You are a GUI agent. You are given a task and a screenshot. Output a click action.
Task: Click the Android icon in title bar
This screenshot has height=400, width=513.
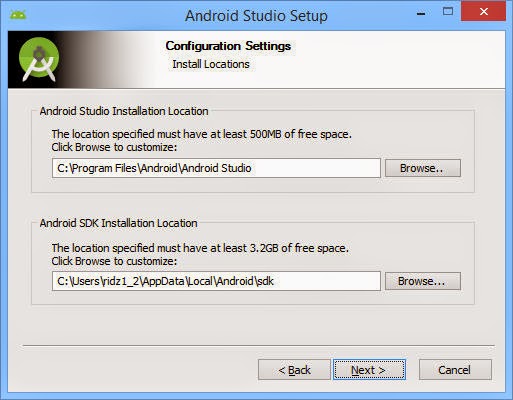point(18,15)
